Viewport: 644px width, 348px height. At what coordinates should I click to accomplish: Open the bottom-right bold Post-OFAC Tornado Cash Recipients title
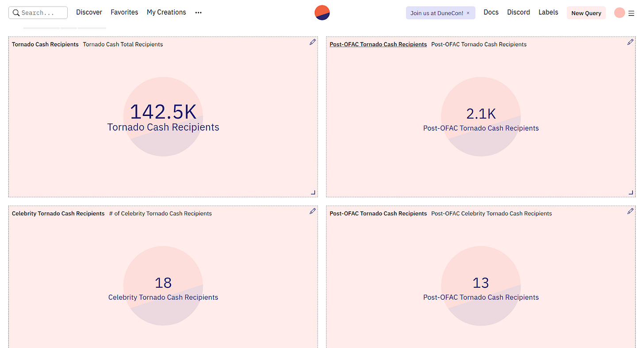click(378, 213)
